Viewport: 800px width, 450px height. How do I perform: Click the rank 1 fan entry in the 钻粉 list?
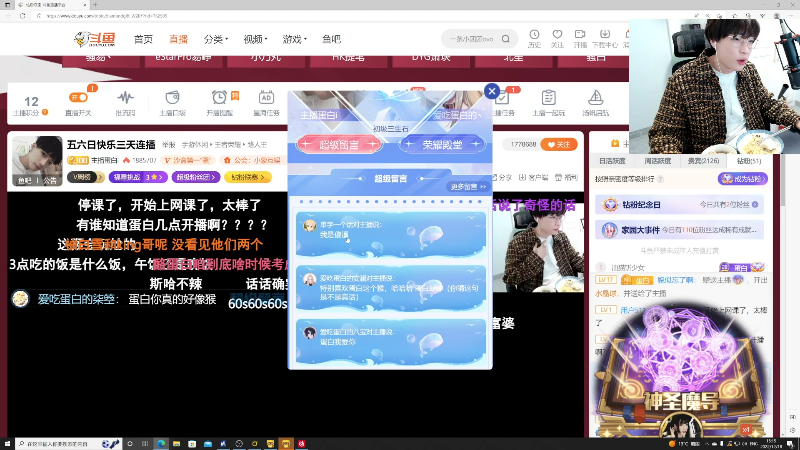[x=680, y=267]
